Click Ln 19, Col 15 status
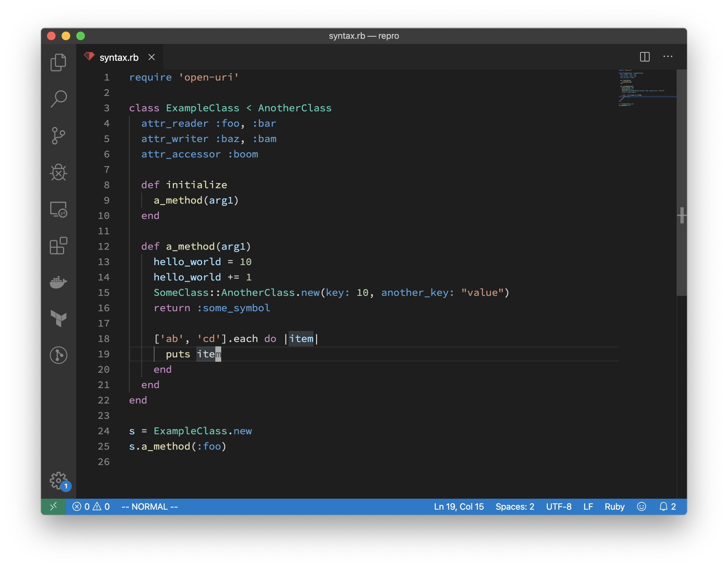The width and height of the screenshot is (728, 569). [458, 507]
